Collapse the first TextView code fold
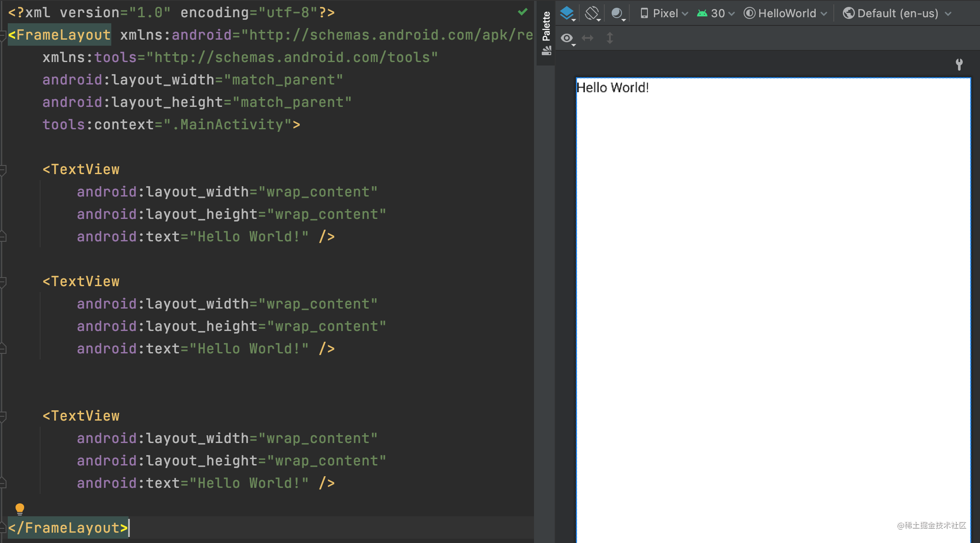This screenshot has height=543, width=980. (x=3, y=170)
